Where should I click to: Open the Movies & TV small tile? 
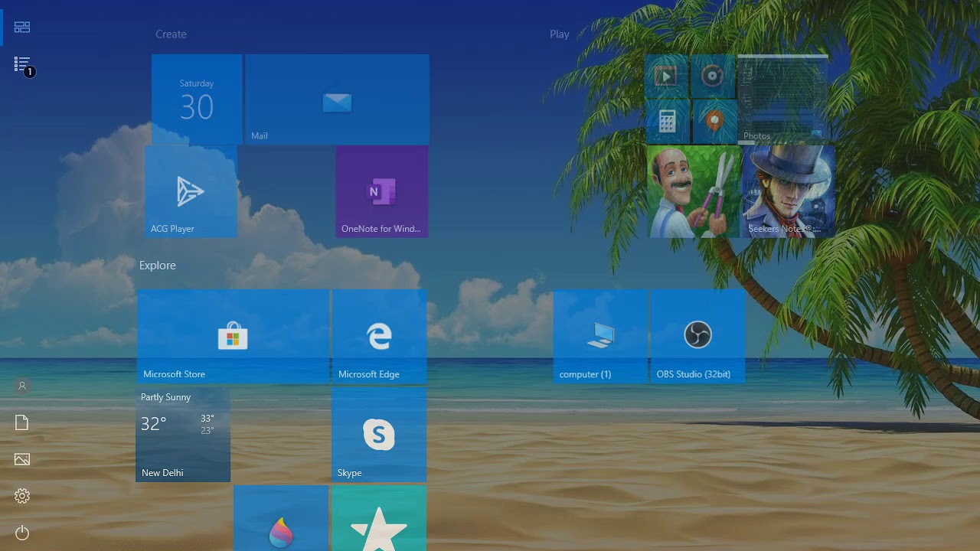pyautogui.click(x=667, y=76)
